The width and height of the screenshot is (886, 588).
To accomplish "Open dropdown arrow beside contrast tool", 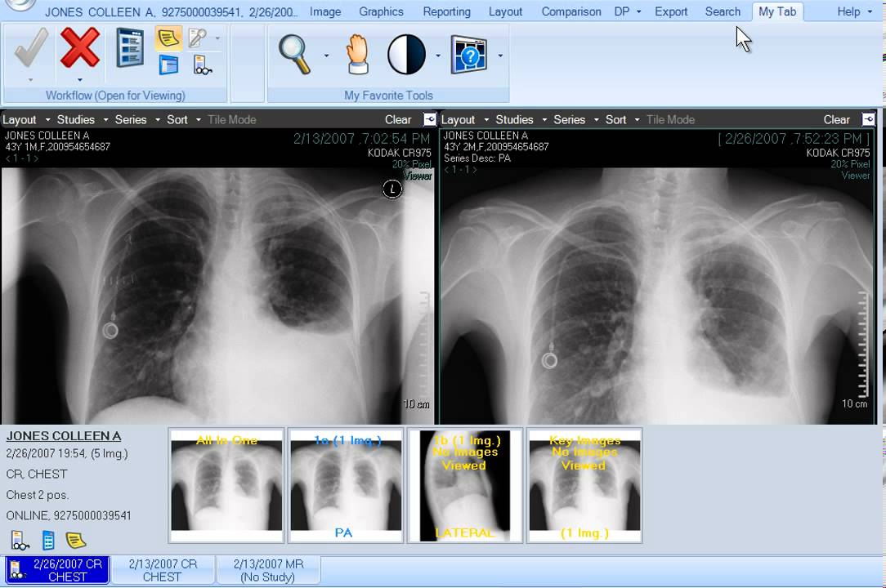I will (438, 56).
